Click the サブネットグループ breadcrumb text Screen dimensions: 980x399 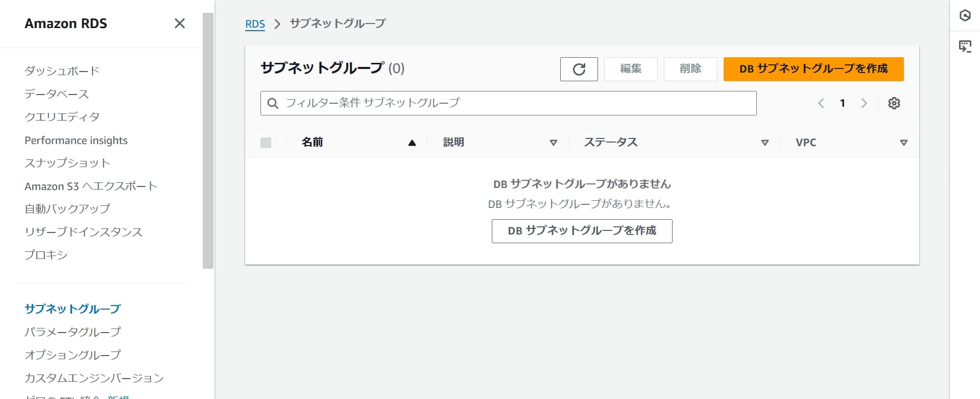pyautogui.click(x=338, y=24)
